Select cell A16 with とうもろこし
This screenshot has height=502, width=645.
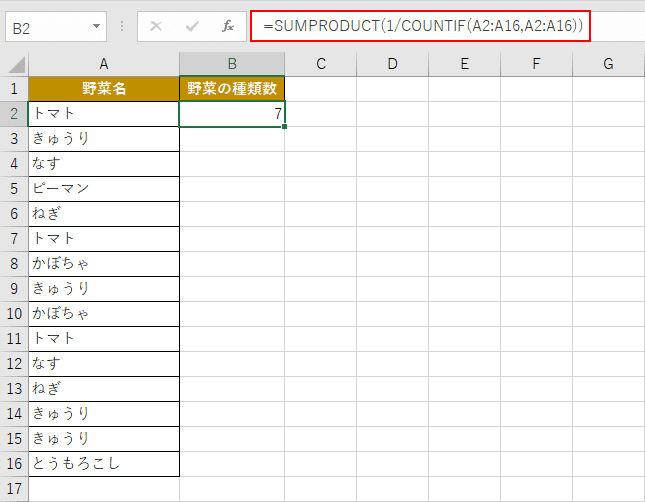[x=104, y=464]
